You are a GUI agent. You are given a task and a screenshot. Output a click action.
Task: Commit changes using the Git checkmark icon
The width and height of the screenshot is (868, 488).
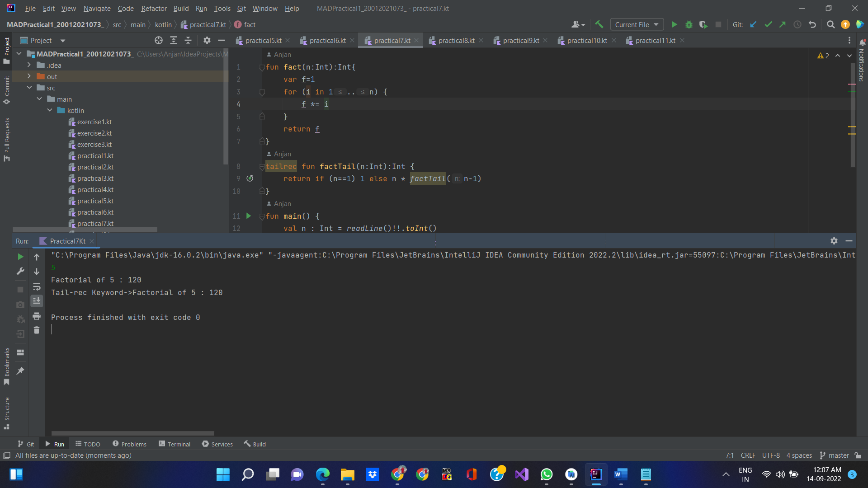click(x=768, y=24)
